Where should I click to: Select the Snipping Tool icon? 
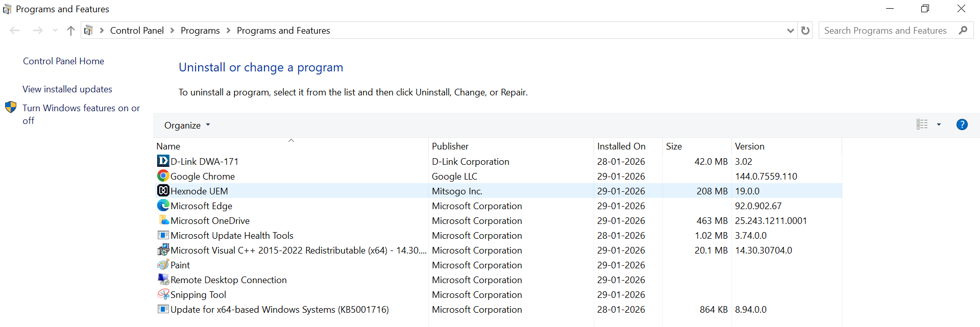coord(163,294)
